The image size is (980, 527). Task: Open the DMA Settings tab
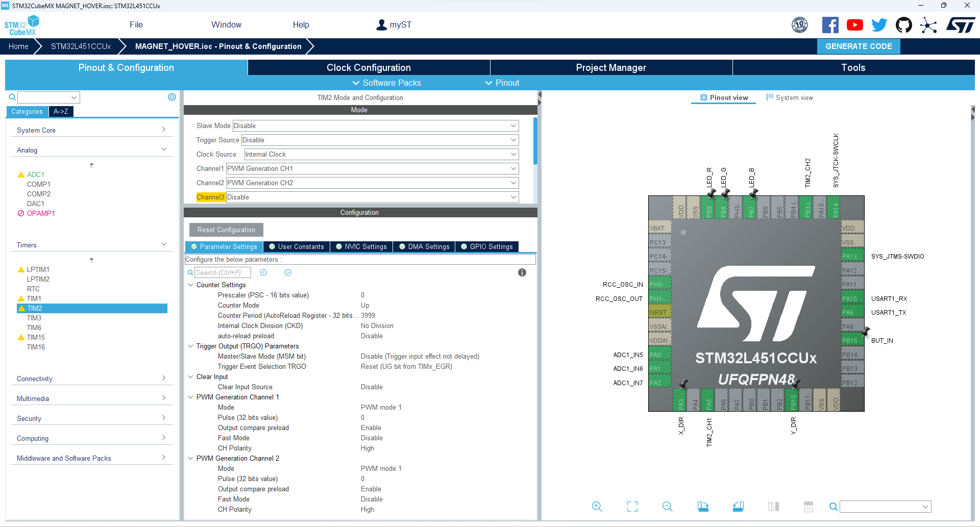424,246
